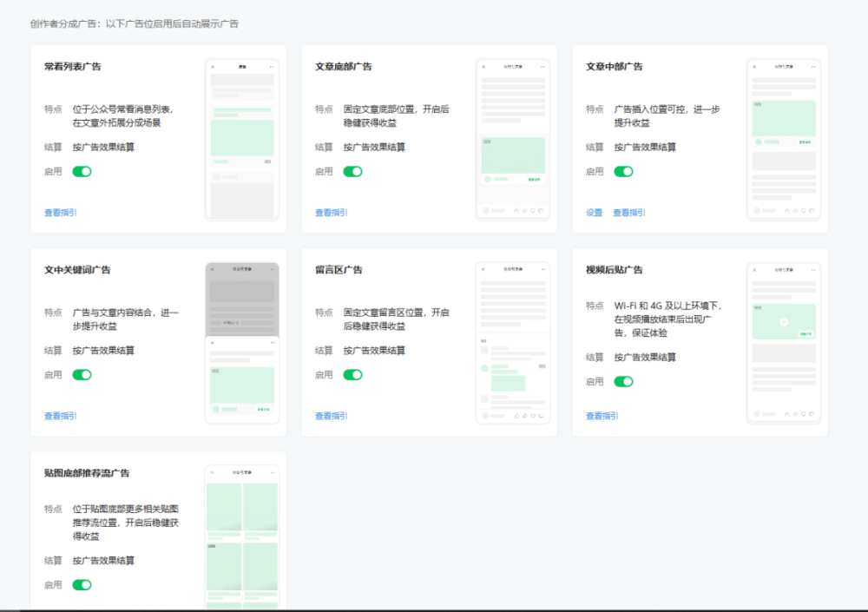Toggle the 贴图底部推荐流广告 enable switch
Viewport: 868px width, 612px height.
click(82, 585)
